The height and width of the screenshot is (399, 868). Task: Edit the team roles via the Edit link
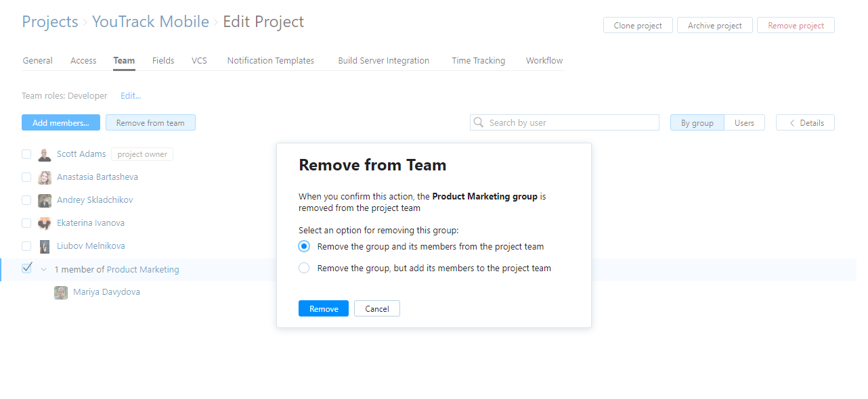[x=130, y=95]
